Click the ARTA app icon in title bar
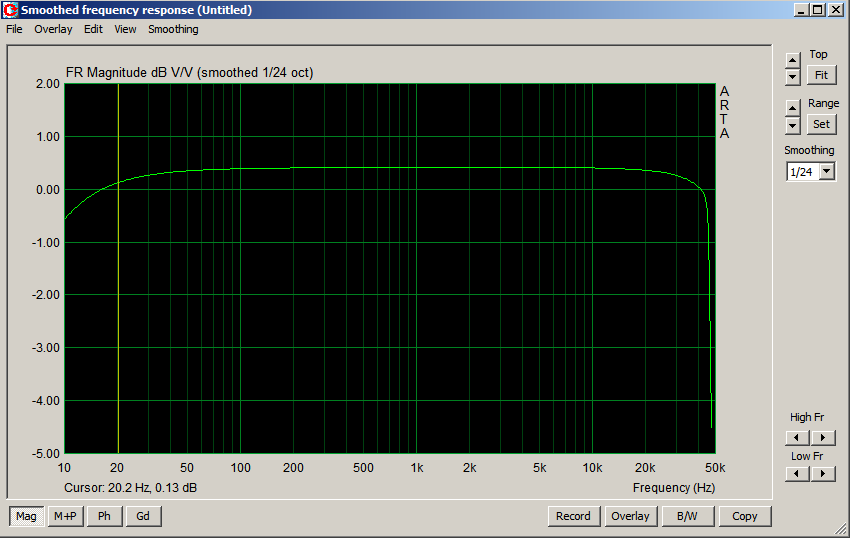The height and width of the screenshot is (538, 850). (x=11, y=10)
